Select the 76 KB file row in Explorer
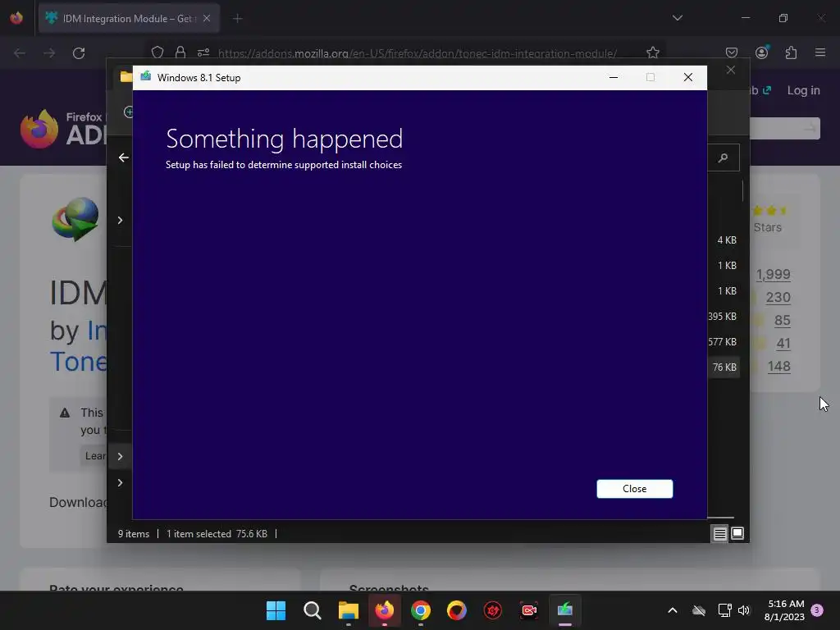This screenshot has width=840, height=630. tap(724, 367)
